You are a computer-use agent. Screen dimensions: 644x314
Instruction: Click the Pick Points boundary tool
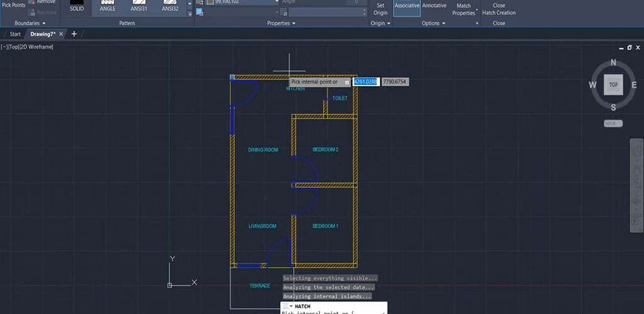[x=13, y=5]
